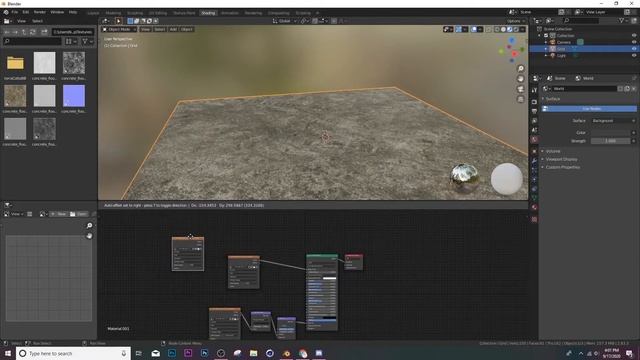Select the blue normal map texture thumbnail
Screen dimensions: 640x360
pyautogui.click(x=74, y=96)
